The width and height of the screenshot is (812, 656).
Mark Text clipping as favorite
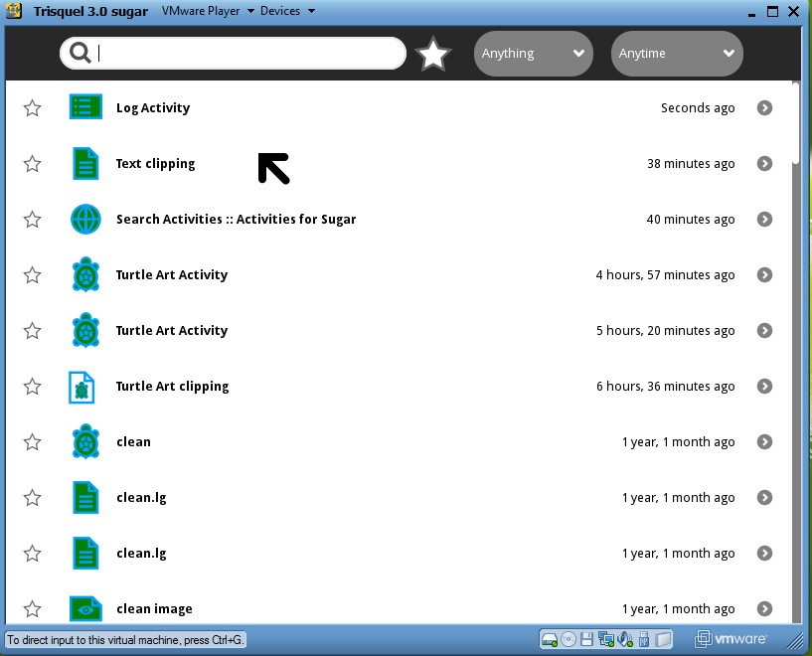33,164
